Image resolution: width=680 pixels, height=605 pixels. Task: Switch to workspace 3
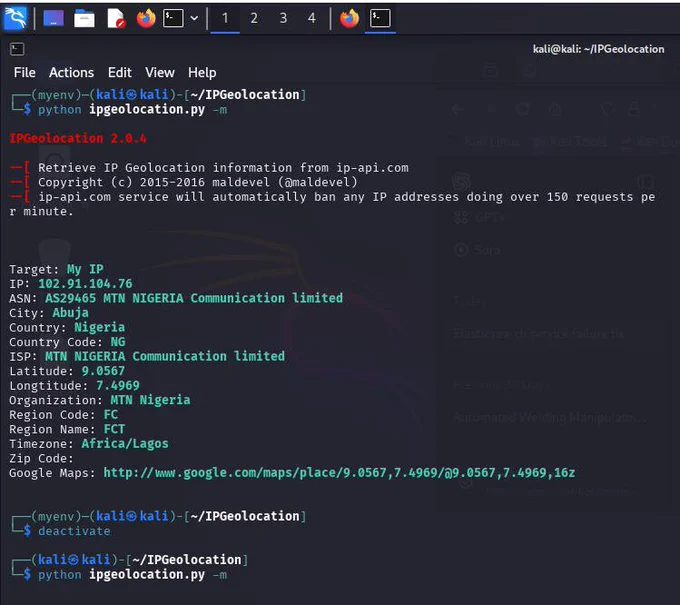click(283, 18)
